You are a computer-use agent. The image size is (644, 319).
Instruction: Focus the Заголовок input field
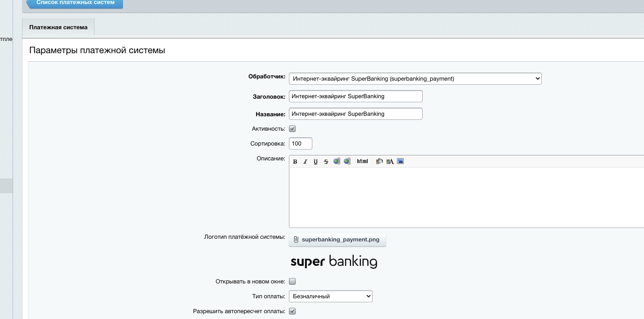[x=356, y=96]
